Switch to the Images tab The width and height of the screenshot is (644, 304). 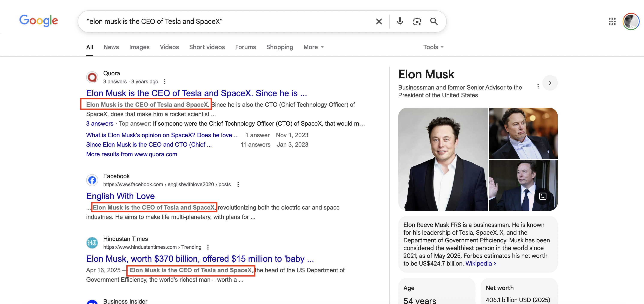[139, 47]
